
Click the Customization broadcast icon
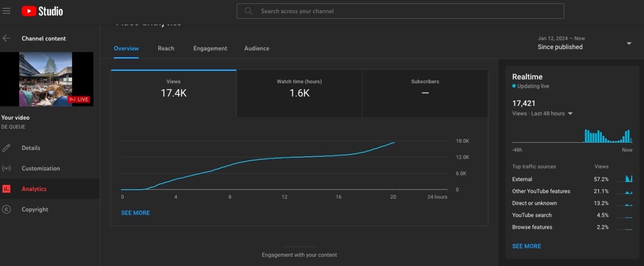pyautogui.click(x=7, y=168)
